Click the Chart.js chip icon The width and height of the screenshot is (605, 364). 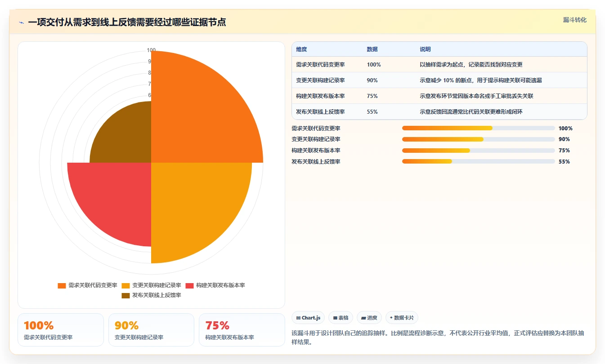(x=298, y=318)
